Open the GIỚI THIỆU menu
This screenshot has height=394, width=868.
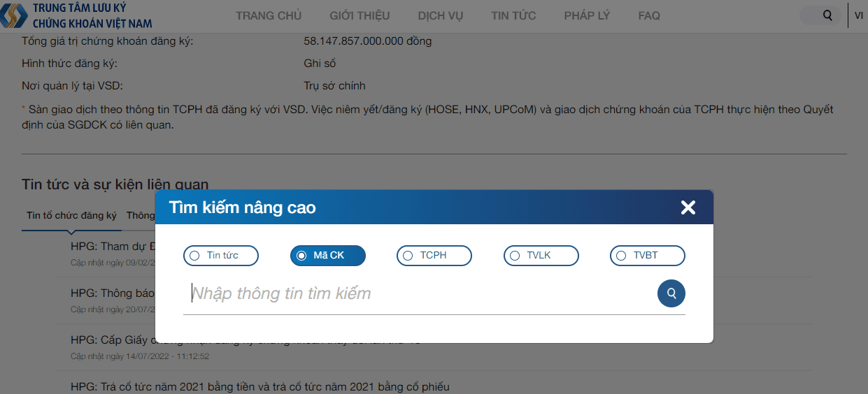tap(360, 15)
